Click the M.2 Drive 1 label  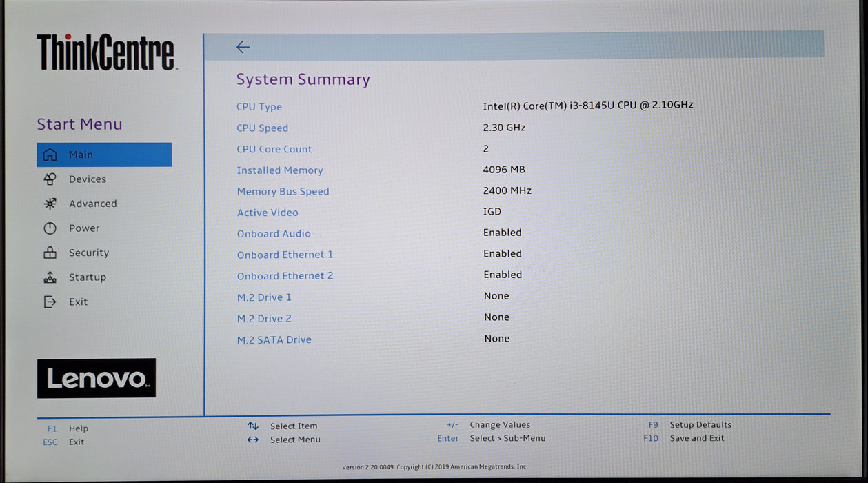click(265, 297)
